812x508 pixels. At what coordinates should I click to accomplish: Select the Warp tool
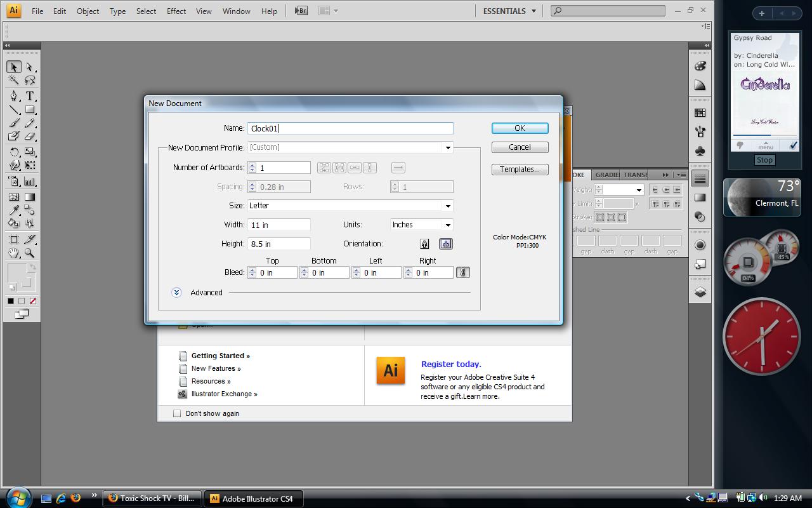[14, 165]
